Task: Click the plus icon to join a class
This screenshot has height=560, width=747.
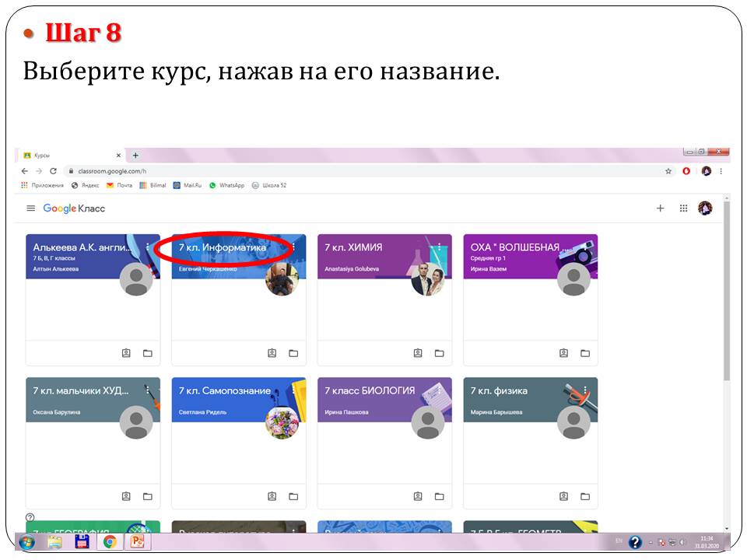Action: (x=661, y=208)
